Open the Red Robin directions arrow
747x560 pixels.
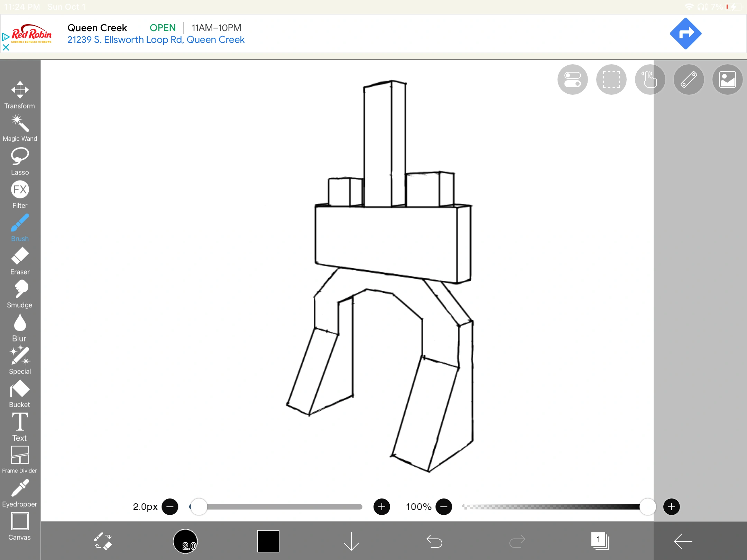pyautogui.click(x=685, y=34)
